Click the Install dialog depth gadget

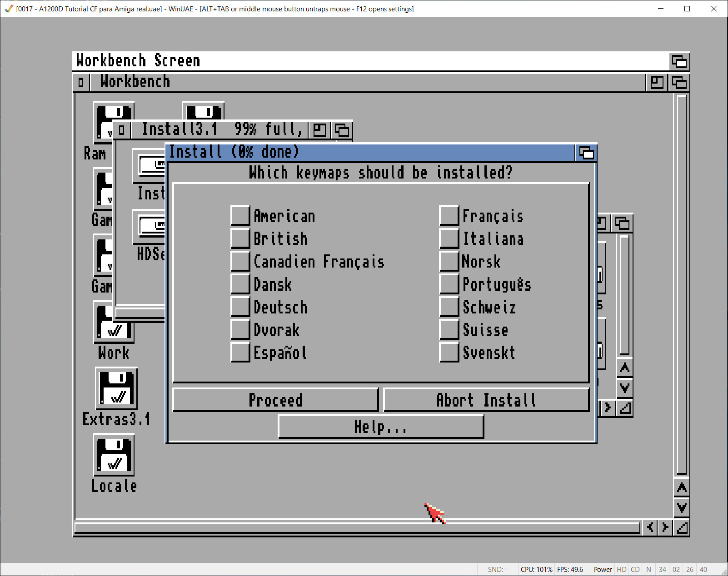pyautogui.click(x=586, y=153)
